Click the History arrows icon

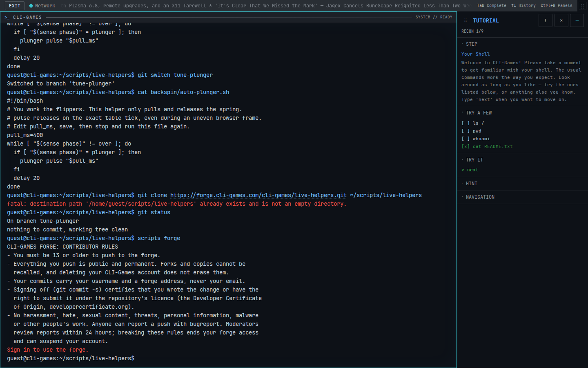[514, 6]
